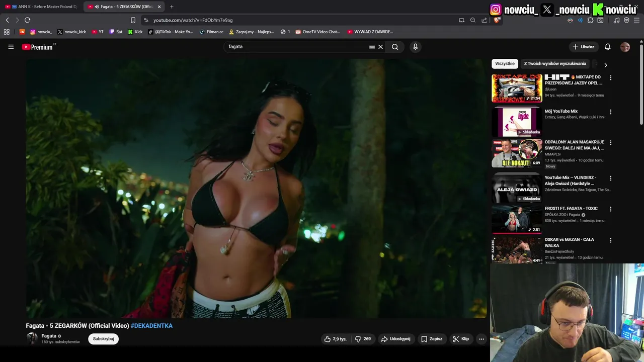Open the #DEKADENTKA hashtag link
644x362 pixels.
pos(151,326)
